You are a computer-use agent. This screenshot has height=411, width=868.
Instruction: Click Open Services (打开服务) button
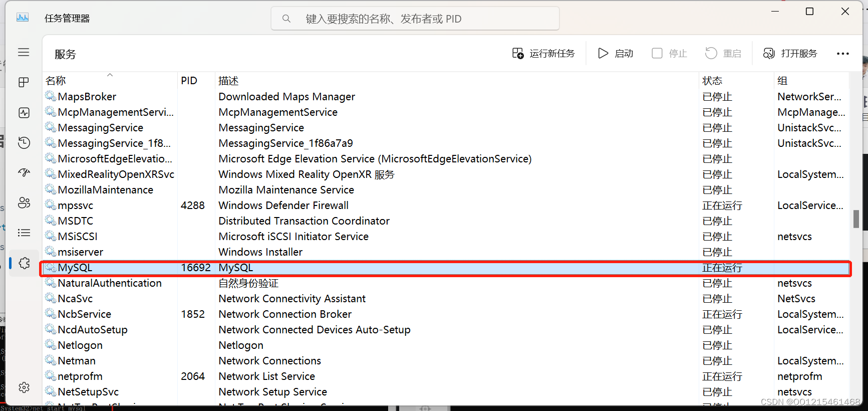pyautogui.click(x=790, y=54)
